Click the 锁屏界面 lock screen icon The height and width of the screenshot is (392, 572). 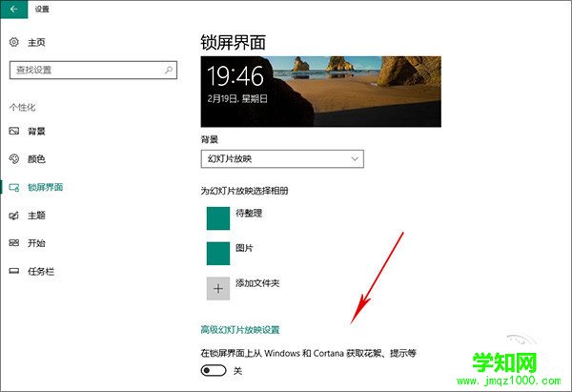coord(14,187)
